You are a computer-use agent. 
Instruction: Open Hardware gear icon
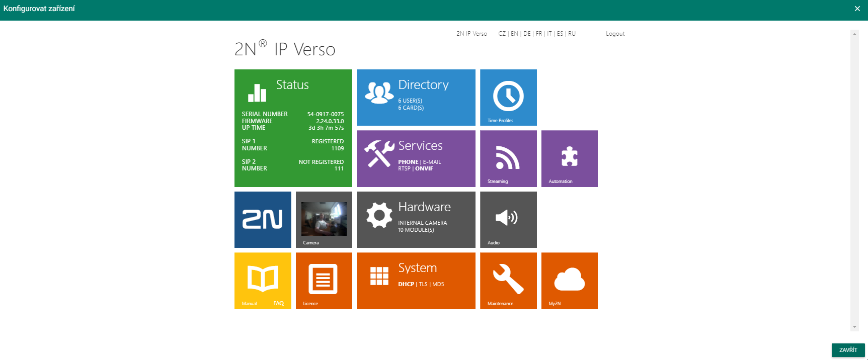pos(379,215)
